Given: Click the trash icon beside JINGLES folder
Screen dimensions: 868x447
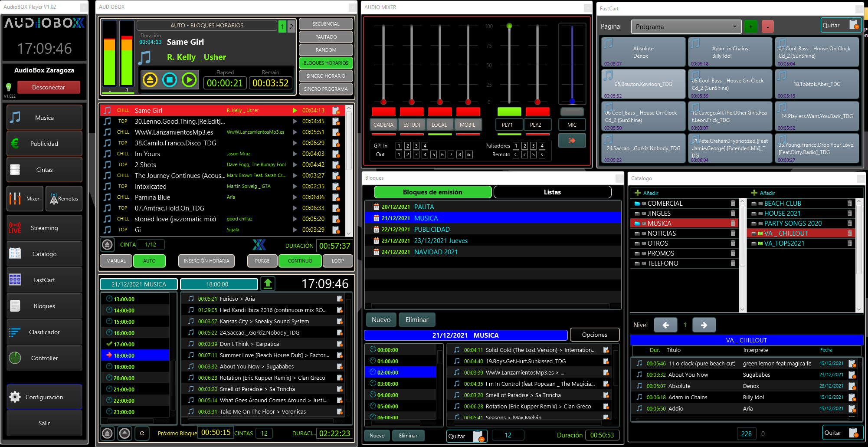Looking at the screenshot, I should point(733,213).
